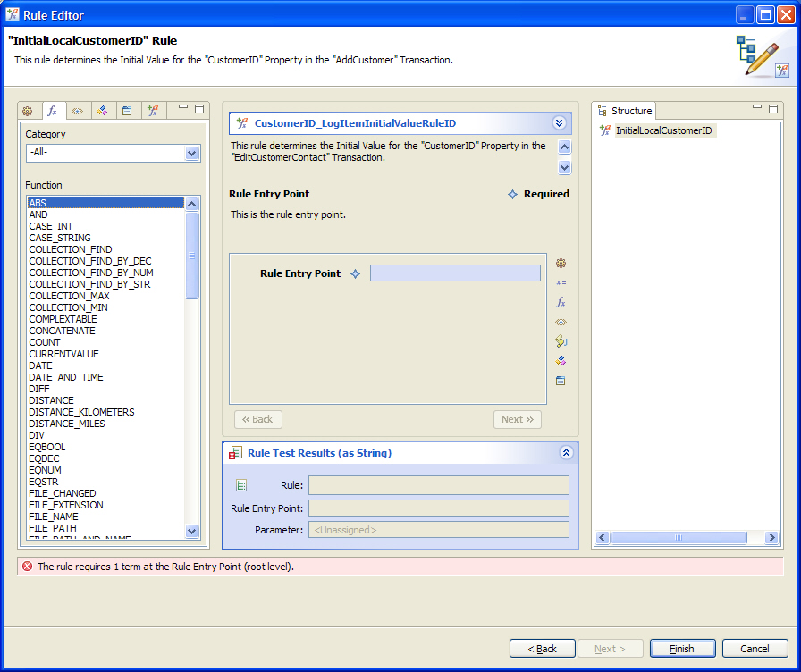Click the yellow scroll script icon in vertical toolbar

pyautogui.click(x=561, y=341)
